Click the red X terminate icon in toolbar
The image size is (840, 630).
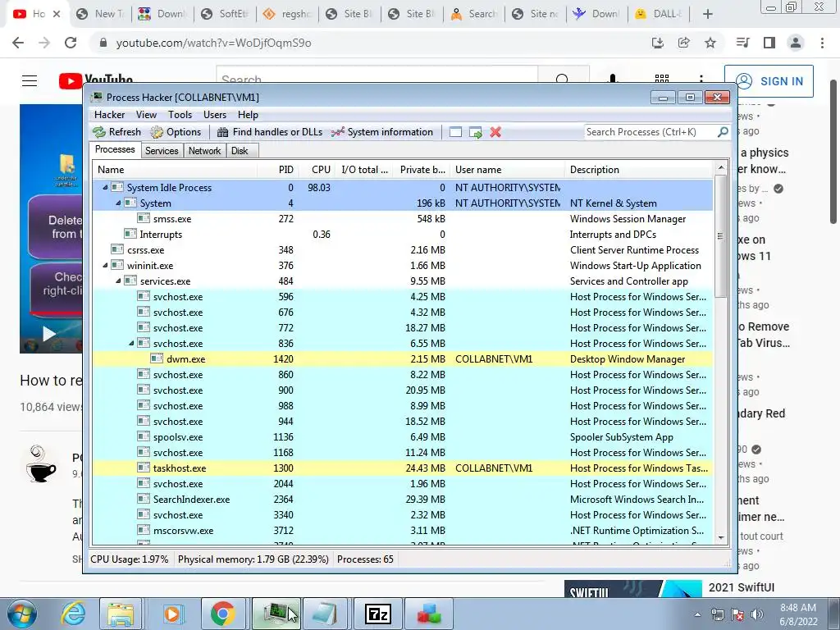click(x=495, y=132)
